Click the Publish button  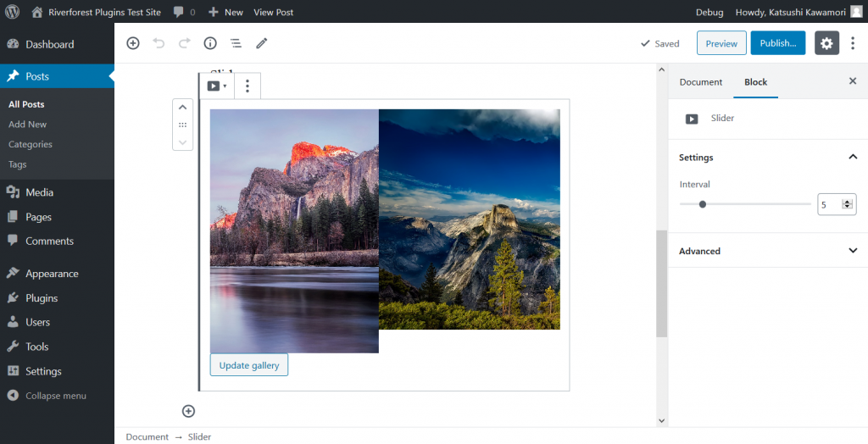tap(777, 43)
